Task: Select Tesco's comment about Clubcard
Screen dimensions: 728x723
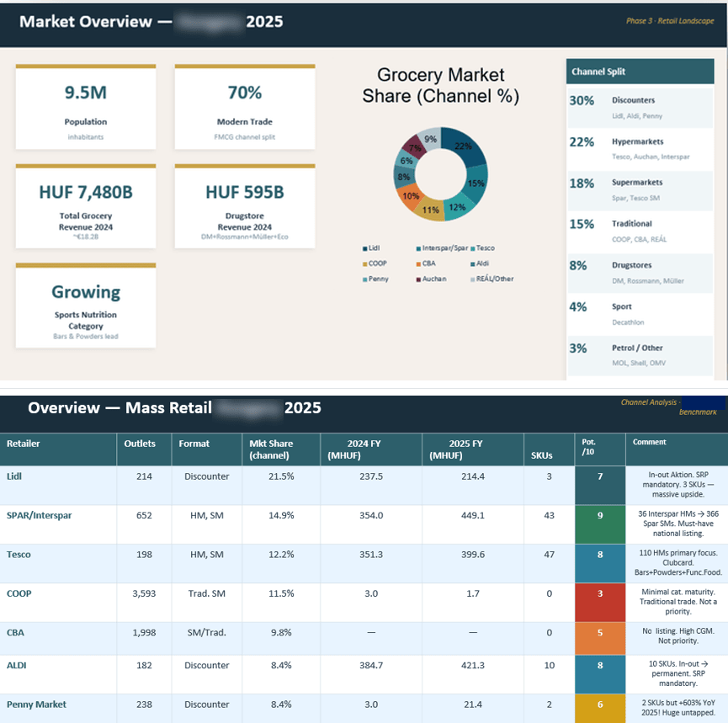Action: pyautogui.click(x=678, y=563)
